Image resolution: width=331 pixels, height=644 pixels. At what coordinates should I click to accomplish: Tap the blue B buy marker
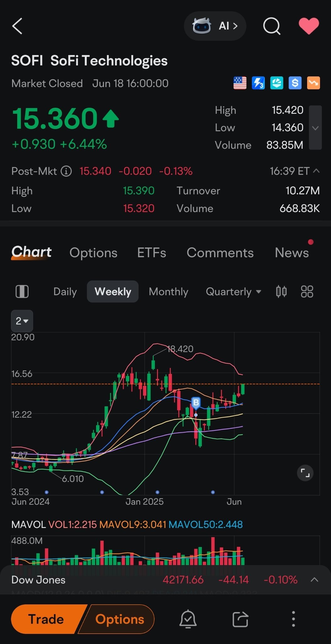pyautogui.click(x=196, y=403)
